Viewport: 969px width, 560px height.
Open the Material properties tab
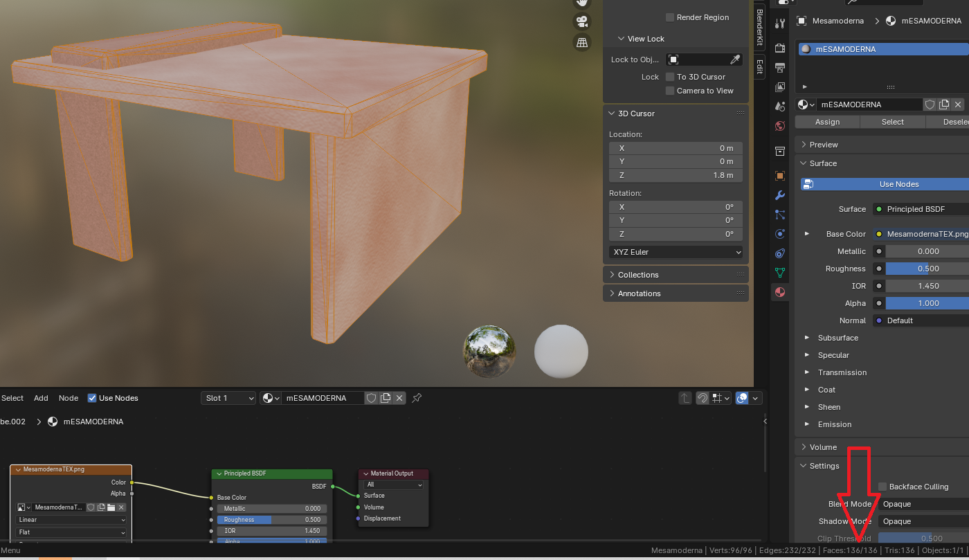pyautogui.click(x=780, y=292)
